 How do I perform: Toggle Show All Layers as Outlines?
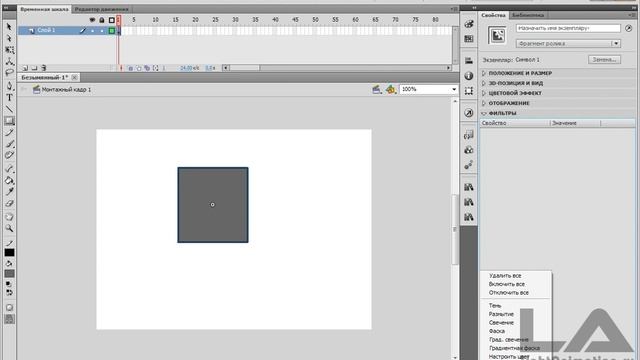(111, 20)
